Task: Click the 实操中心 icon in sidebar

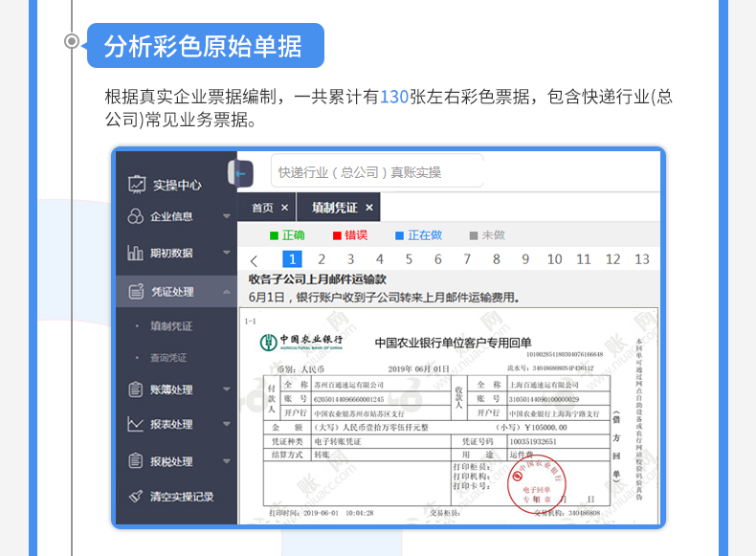Action: tap(136, 185)
